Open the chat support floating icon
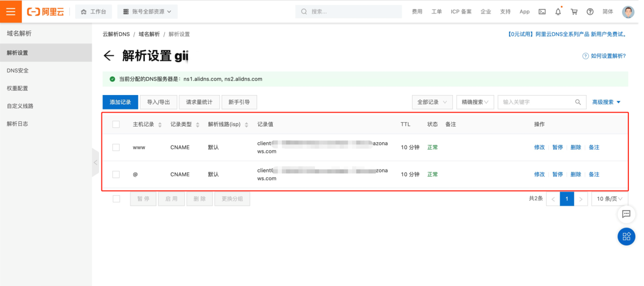Image resolution: width=644 pixels, height=286 pixels. tap(626, 214)
